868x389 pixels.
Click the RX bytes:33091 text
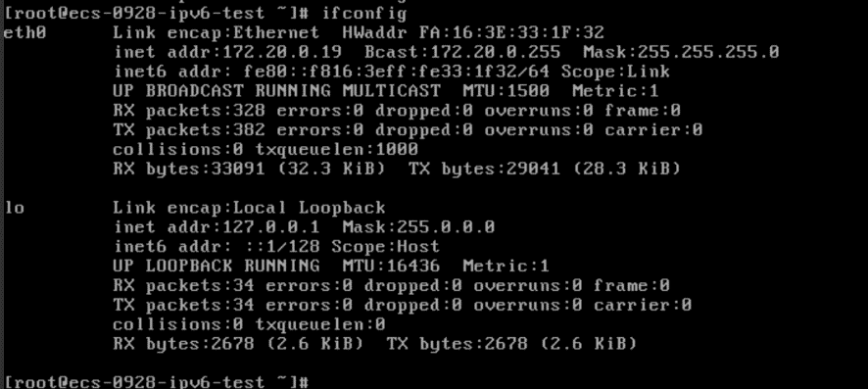(189, 170)
